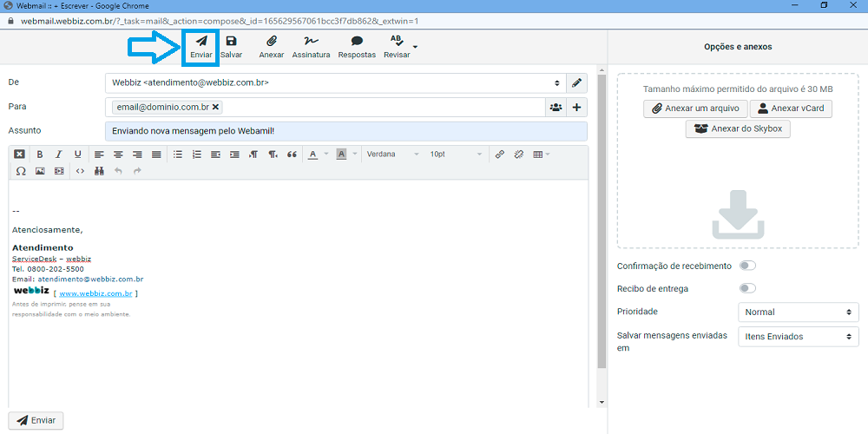Click into the Assunto subject field
868x434 pixels.
[x=345, y=131]
